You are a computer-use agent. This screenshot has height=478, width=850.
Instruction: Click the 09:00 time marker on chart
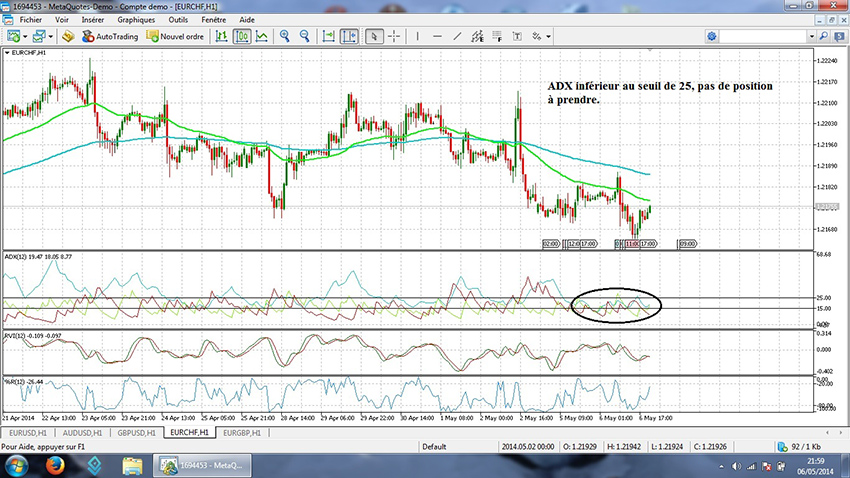tap(687, 244)
